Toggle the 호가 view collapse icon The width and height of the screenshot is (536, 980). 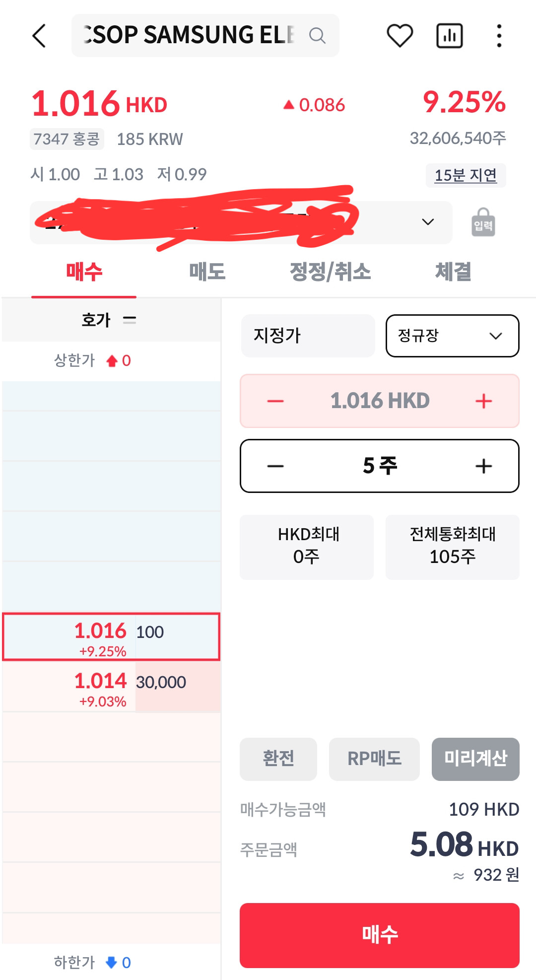pyautogui.click(x=130, y=320)
